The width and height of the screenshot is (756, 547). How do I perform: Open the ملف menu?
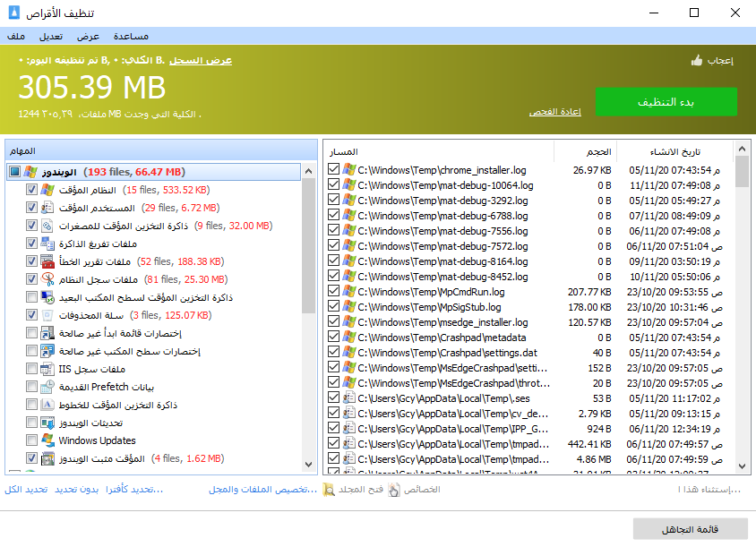[16, 36]
